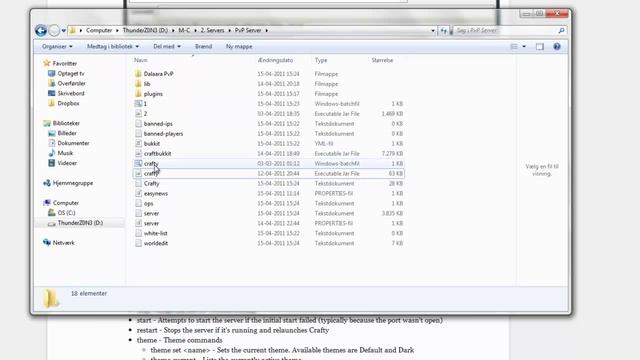Select the ops text document

269,203
